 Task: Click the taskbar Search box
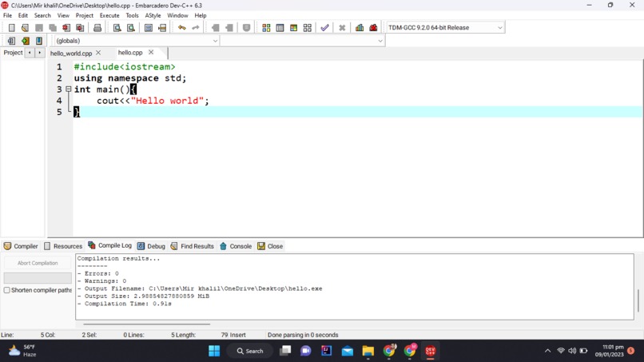250,351
